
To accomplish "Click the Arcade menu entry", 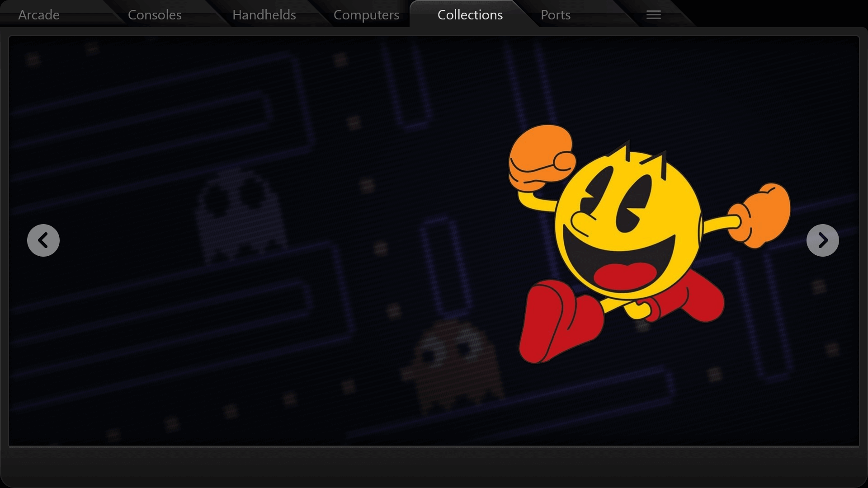I will pos(38,14).
